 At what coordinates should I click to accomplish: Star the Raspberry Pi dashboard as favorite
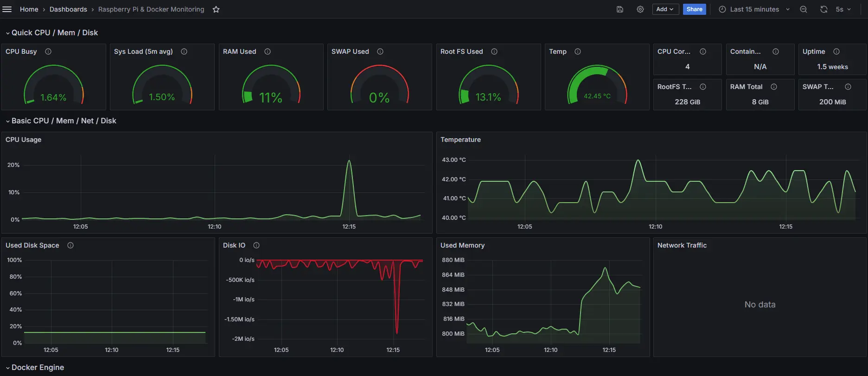216,9
